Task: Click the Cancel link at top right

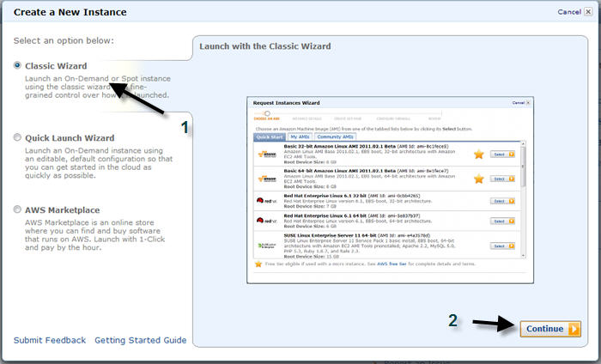Action: (569, 12)
